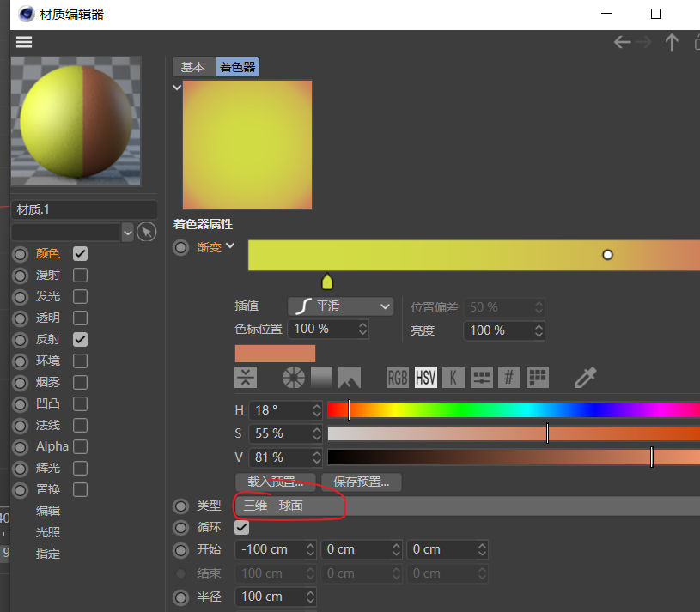This screenshot has width=700, height=612.
Task: Open the hamburger menu in material editor
Action: (24, 42)
